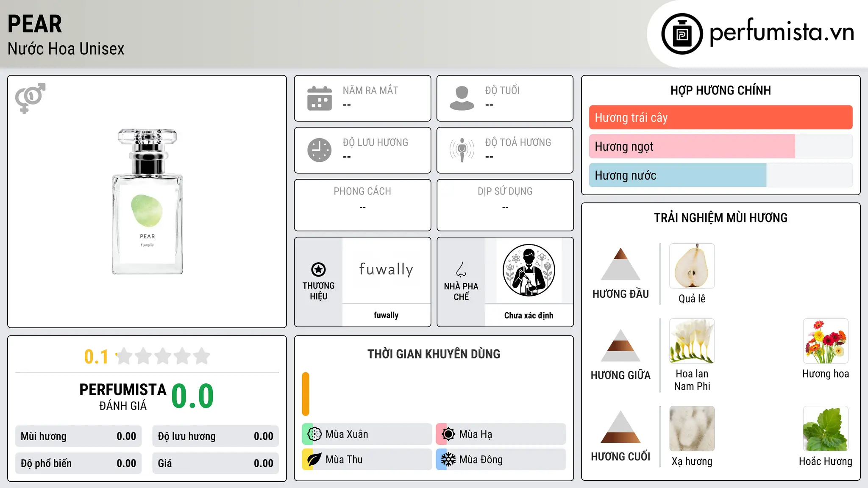Click the Dịp sử dụng label

505,191
